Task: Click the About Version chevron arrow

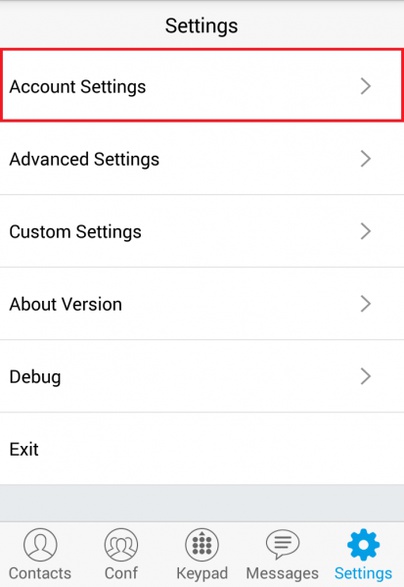Action: (x=365, y=304)
